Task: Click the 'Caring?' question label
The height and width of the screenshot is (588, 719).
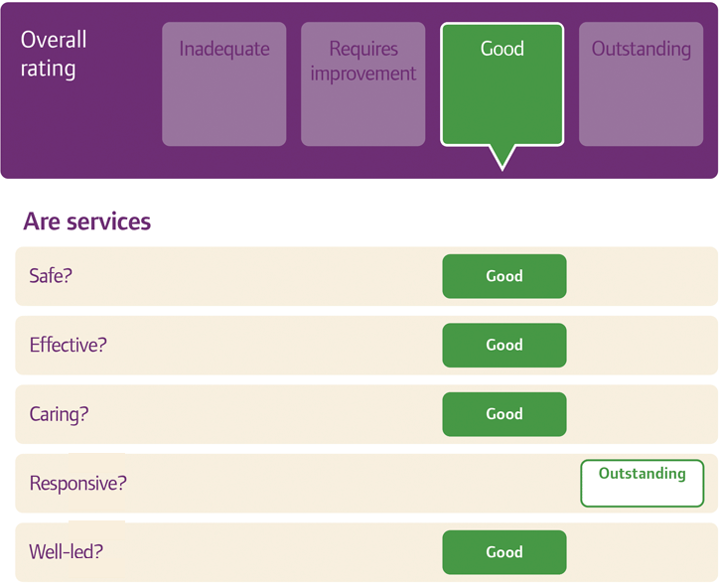Action: pyautogui.click(x=59, y=414)
